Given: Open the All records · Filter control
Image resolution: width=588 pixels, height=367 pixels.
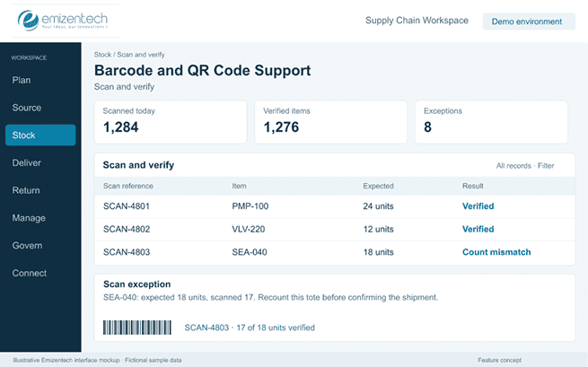Looking at the screenshot, I should click(525, 166).
